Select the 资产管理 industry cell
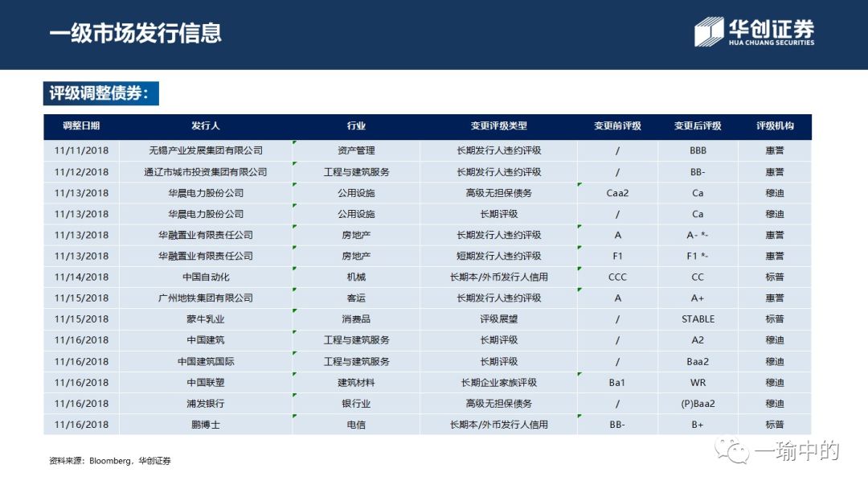Screen dimensions: 868x489 click(356, 150)
